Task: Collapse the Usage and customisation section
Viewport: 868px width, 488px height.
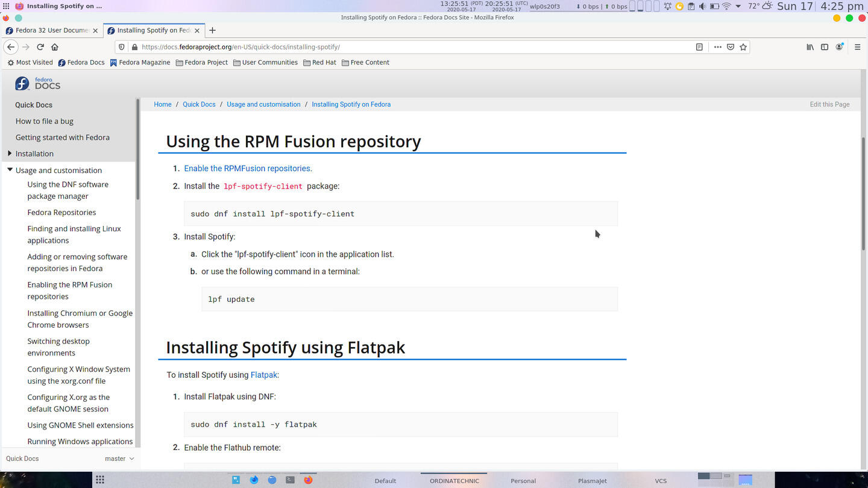Action: click(10, 170)
